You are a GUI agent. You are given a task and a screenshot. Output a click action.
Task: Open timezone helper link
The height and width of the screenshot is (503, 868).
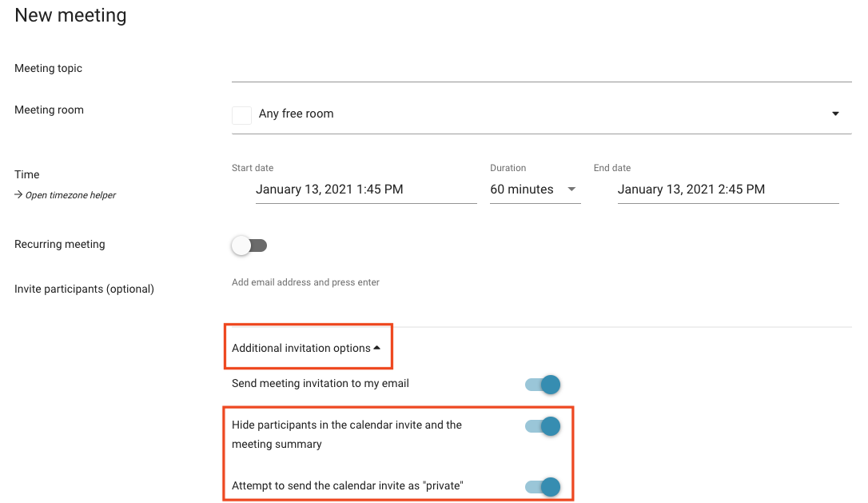[x=66, y=195]
